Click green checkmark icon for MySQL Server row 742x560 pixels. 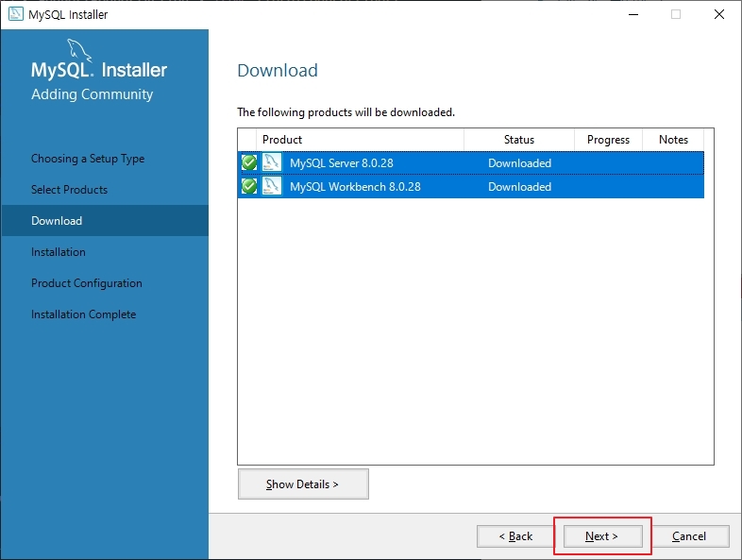pyautogui.click(x=249, y=162)
